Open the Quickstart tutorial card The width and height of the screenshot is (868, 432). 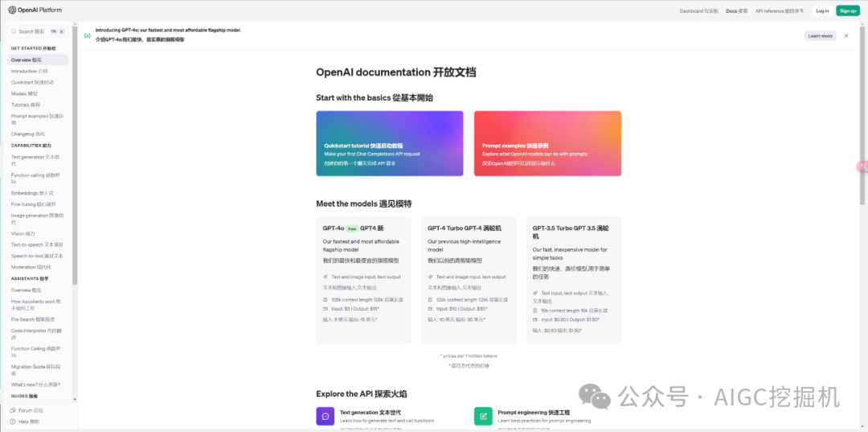[x=390, y=143]
